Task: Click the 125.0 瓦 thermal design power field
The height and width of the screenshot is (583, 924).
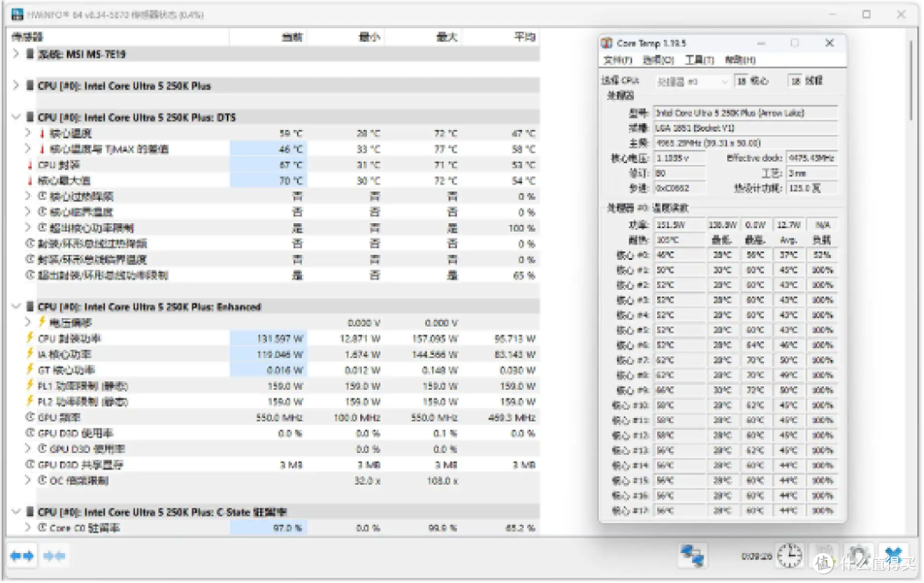Action: tap(812, 188)
